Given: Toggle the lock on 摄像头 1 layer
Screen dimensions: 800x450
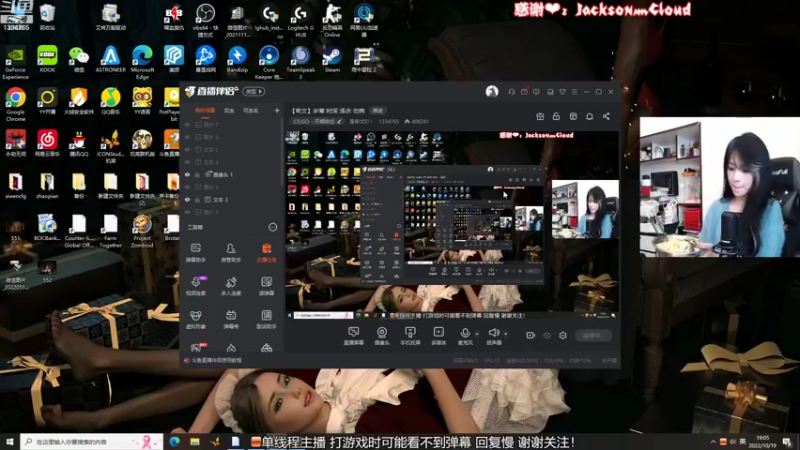Looking at the screenshot, I should coord(197,174).
